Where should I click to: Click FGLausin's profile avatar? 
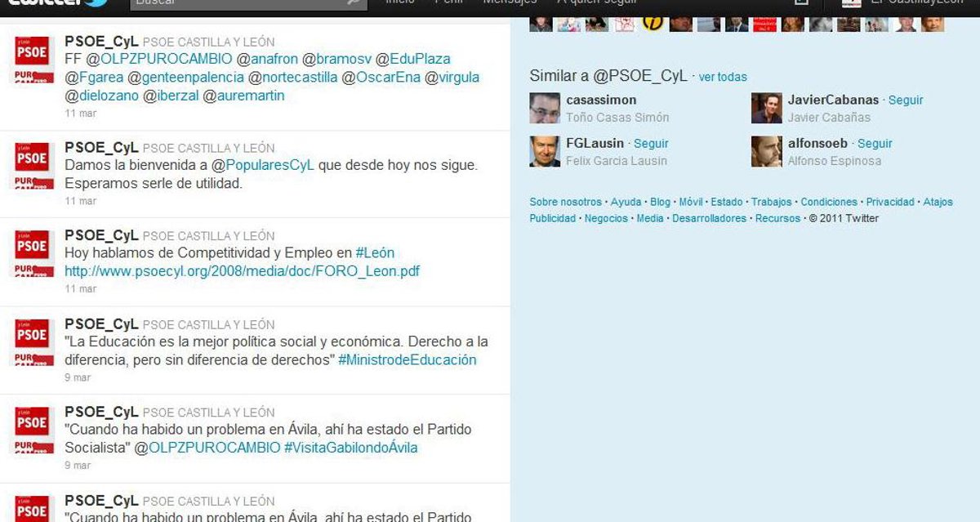pos(545,152)
